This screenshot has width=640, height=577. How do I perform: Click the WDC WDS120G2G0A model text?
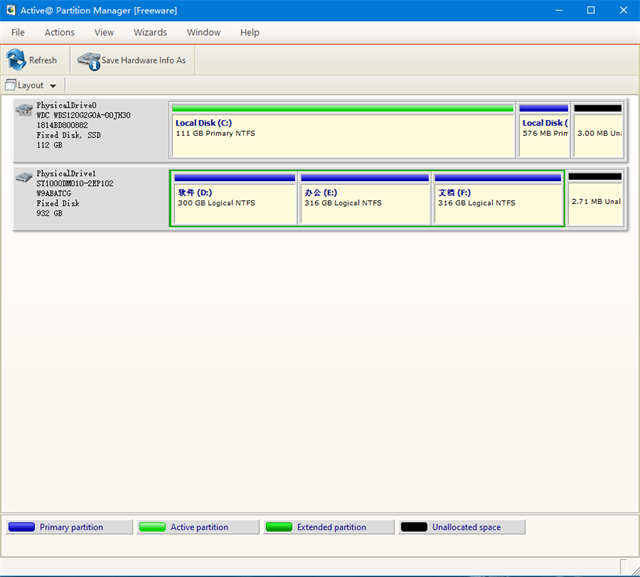point(84,115)
